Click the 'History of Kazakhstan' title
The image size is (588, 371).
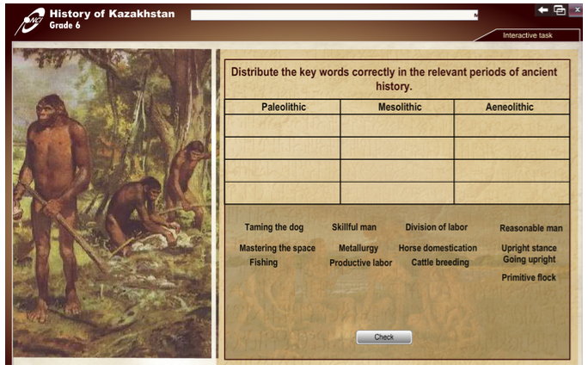coord(112,14)
